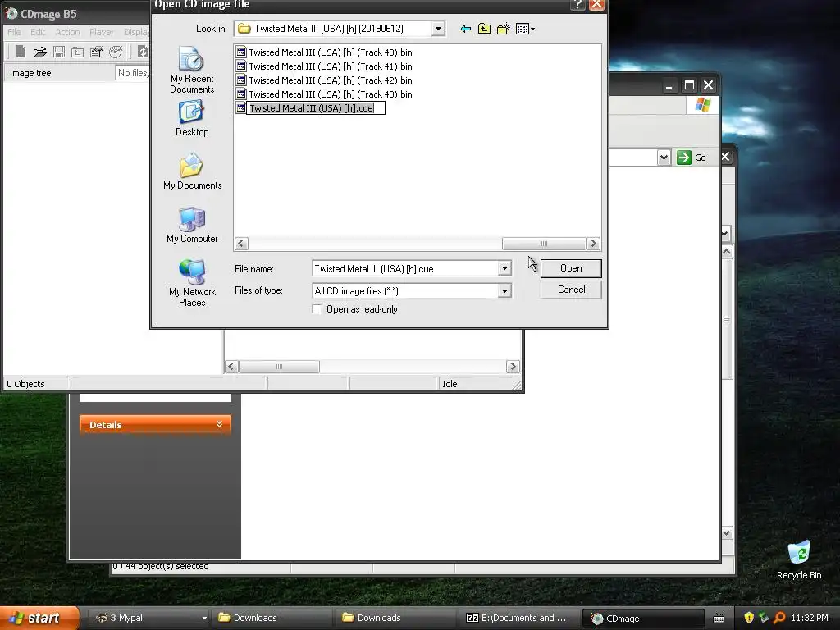
Task: Create a new folder in dialog
Action: (503, 29)
